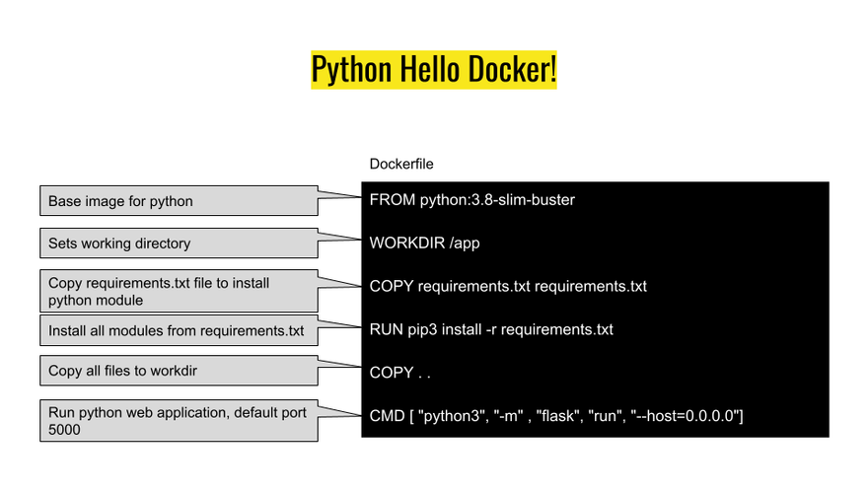868x488 pixels.
Task: Click the "Copy all files to workdir" callout
Action: [x=179, y=373]
